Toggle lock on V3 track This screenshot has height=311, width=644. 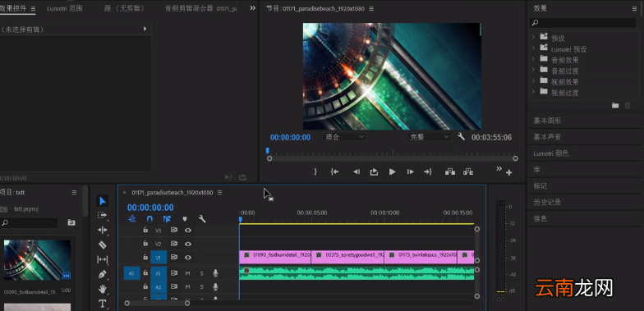coord(145,230)
